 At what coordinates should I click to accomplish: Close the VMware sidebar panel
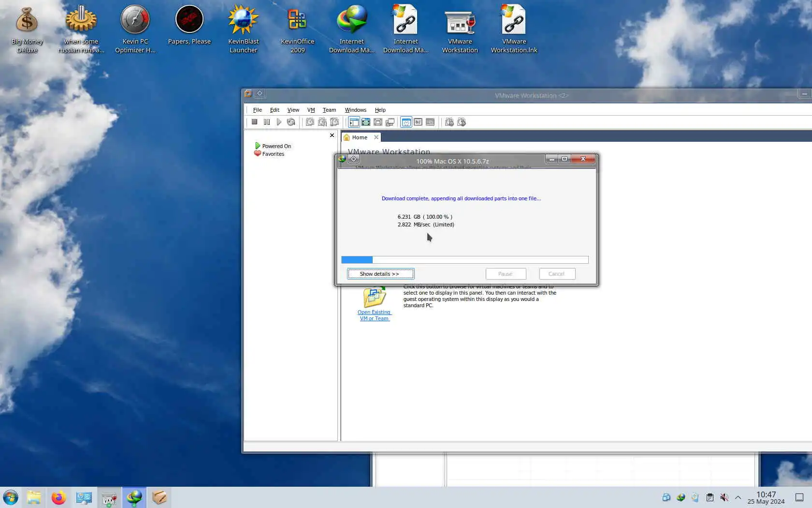click(332, 135)
